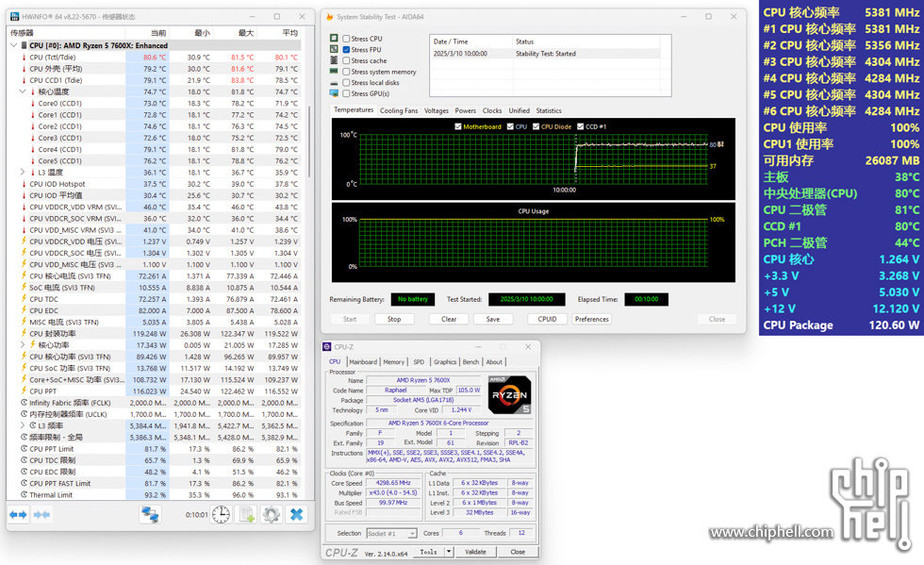Click the Core Speed value field
924x565 pixels.
pyautogui.click(x=394, y=483)
